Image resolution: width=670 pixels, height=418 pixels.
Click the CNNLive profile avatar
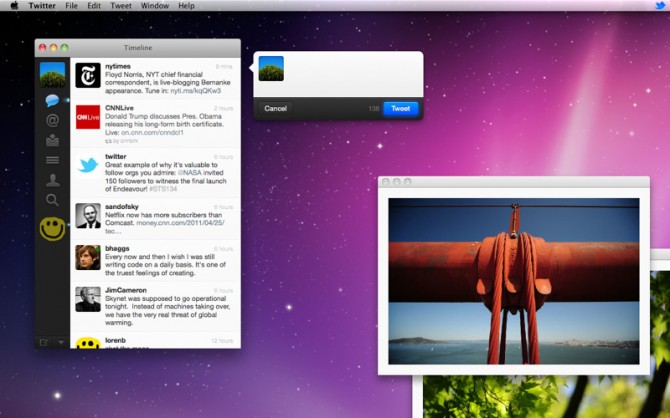(88, 117)
